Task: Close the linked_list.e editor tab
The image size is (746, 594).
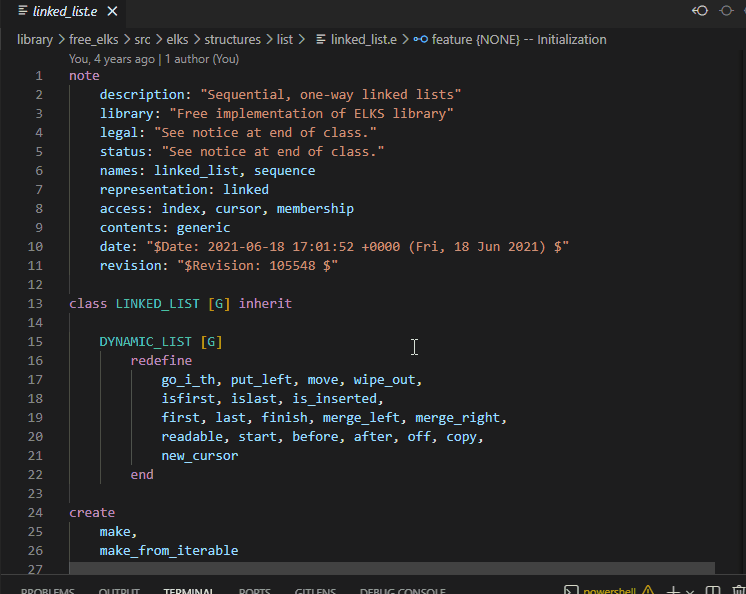Action: (x=112, y=11)
